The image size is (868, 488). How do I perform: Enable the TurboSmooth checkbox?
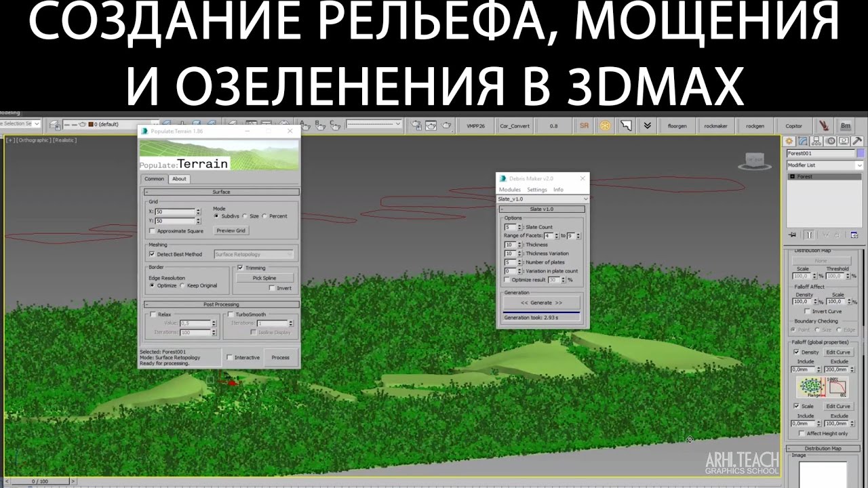click(231, 314)
